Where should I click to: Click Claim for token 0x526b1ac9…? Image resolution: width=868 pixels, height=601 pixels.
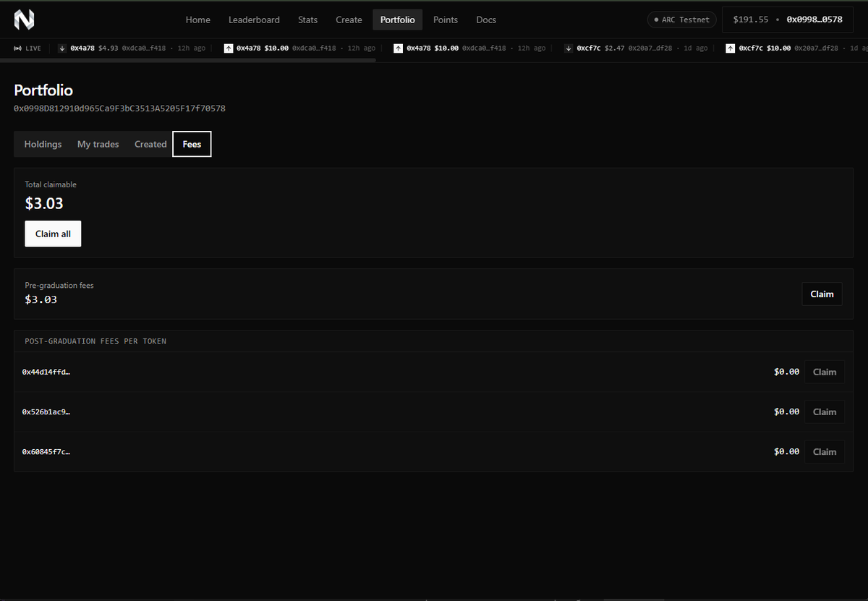pos(824,412)
